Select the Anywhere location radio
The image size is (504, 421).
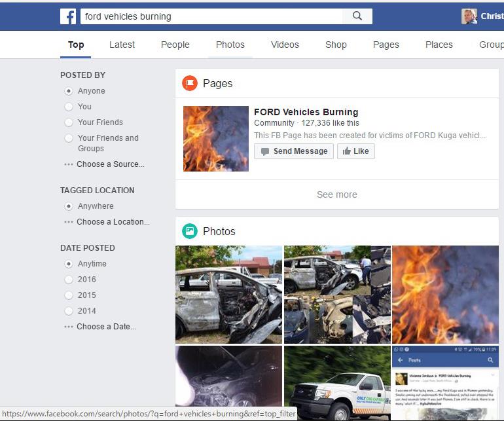[69, 206]
